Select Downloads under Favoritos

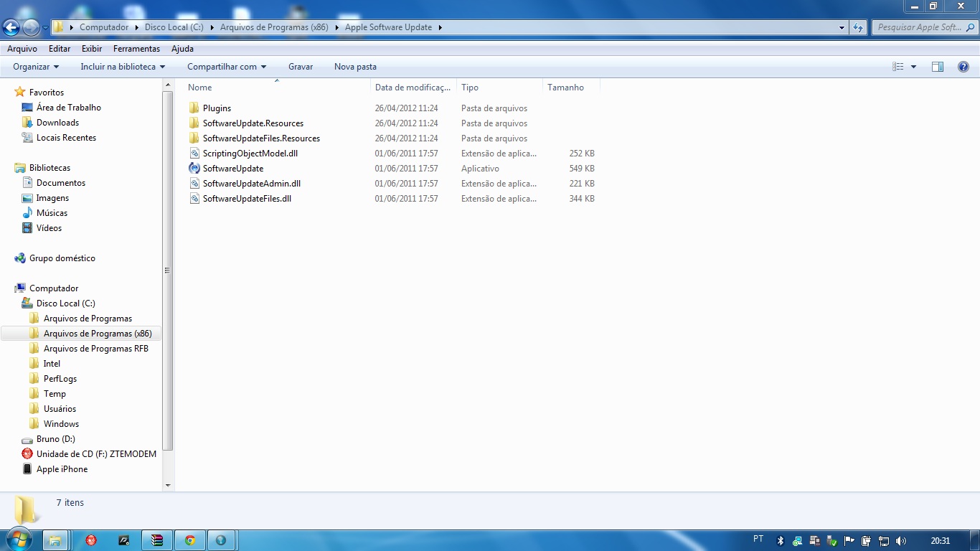57,123
